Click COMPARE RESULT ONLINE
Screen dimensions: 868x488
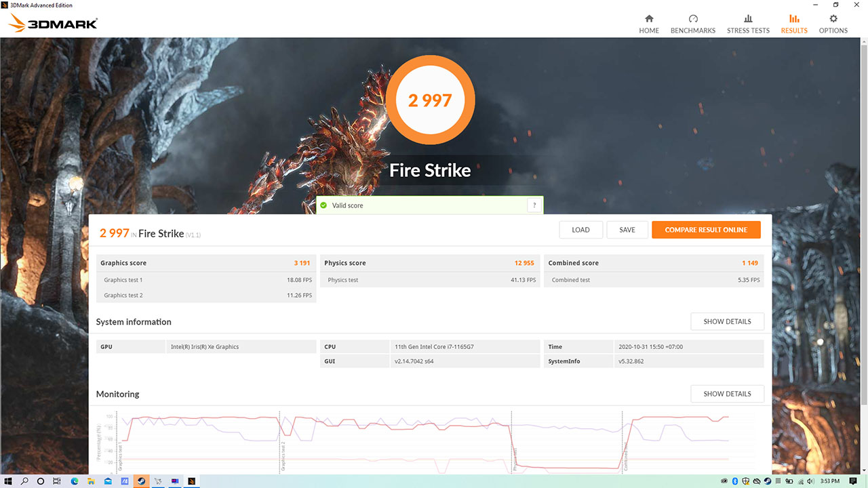tap(706, 230)
